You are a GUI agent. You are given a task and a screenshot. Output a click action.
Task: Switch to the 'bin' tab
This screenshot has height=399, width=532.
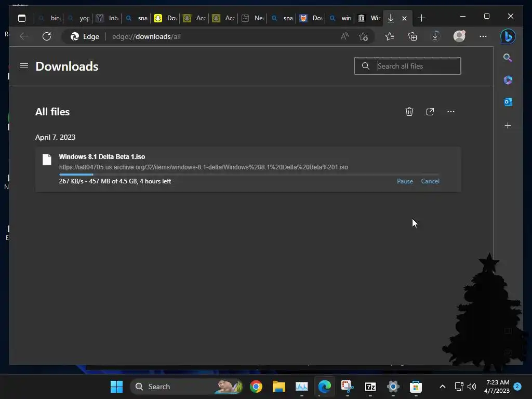[x=49, y=18]
